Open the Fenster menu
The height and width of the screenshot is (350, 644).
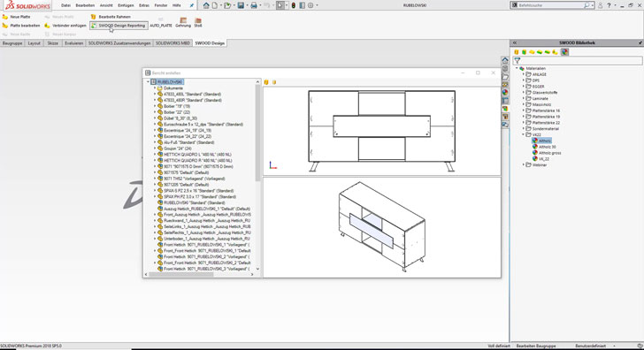(x=161, y=5)
